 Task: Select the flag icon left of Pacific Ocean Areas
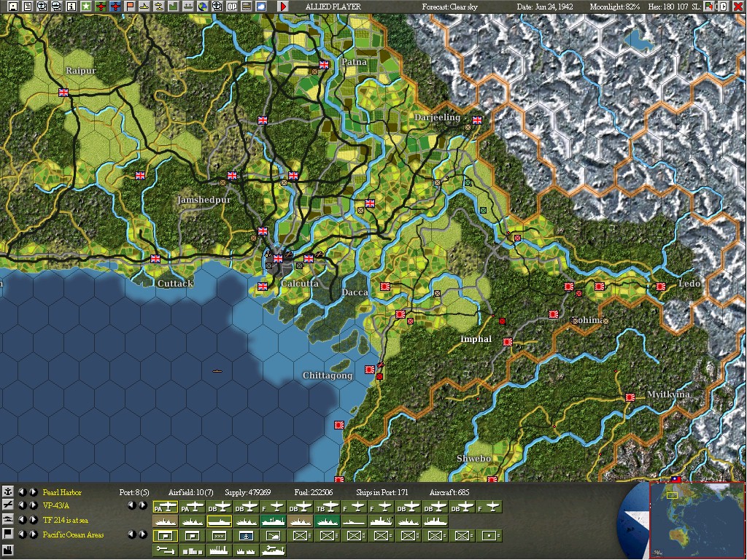[x=7, y=534]
